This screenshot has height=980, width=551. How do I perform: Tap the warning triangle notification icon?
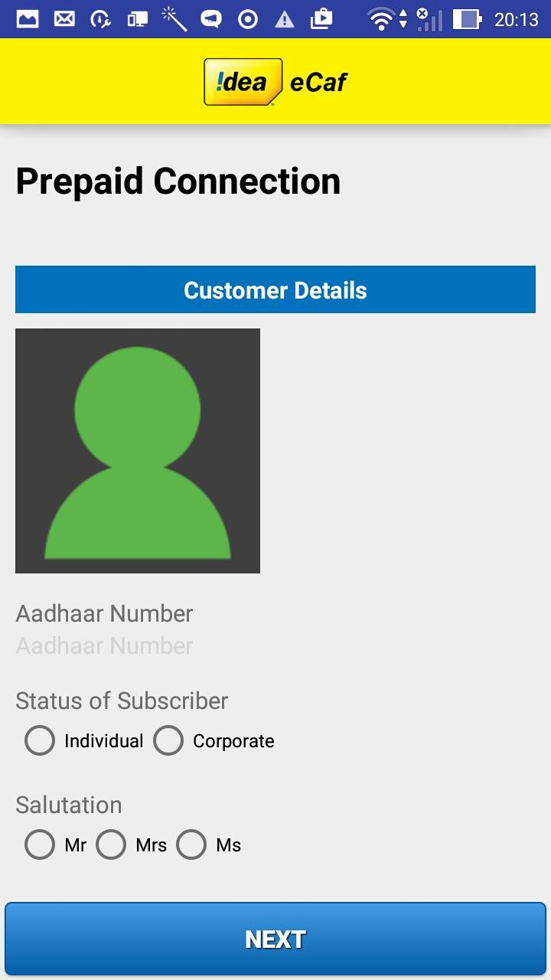[285, 19]
